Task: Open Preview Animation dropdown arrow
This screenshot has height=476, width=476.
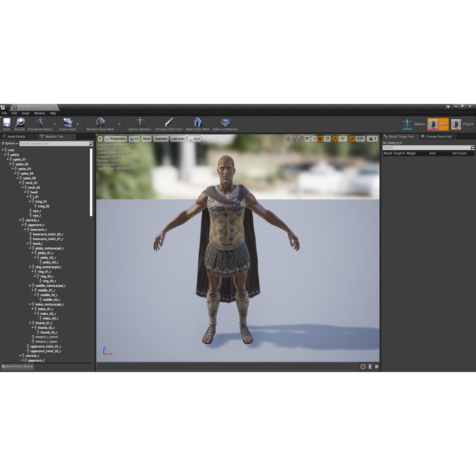Action: pos(55,124)
